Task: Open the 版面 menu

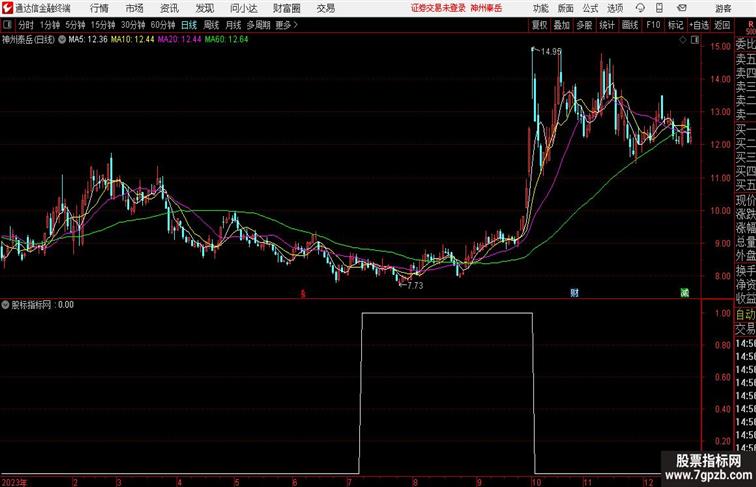Action: pyautogui.click(x=566, y=8)
